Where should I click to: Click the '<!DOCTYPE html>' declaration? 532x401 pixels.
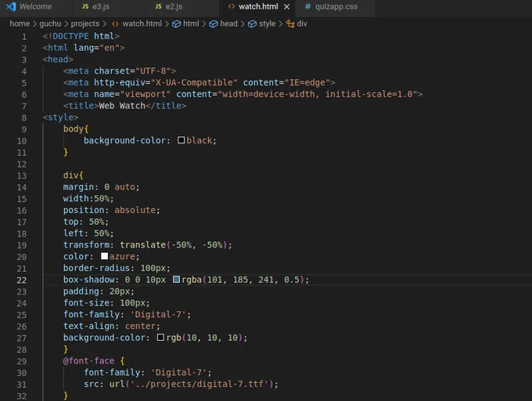81,36
